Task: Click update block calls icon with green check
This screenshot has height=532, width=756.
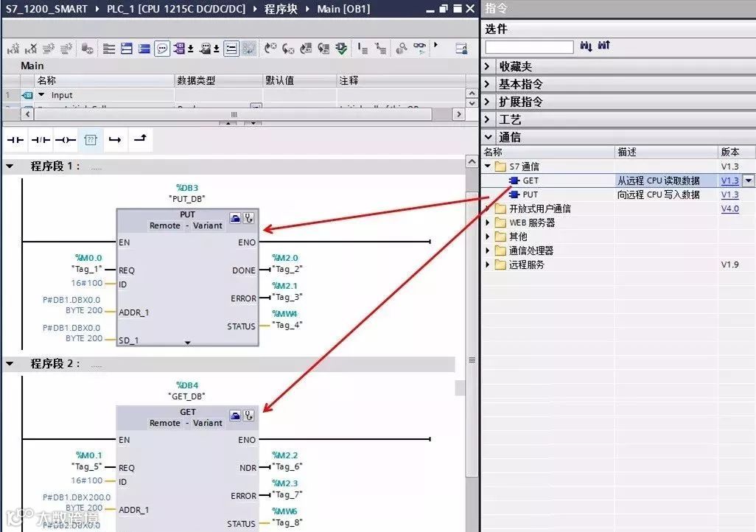Action: tap(341, 48)
